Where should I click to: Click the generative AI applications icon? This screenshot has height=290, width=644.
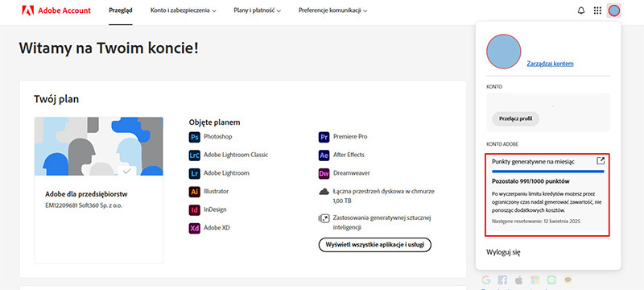pyautogui.click(x=324, y=218)
